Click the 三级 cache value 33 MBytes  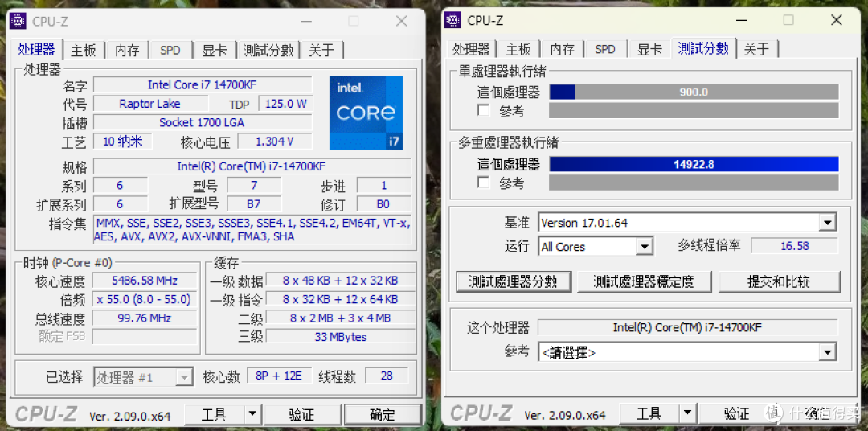pos(341,337)
